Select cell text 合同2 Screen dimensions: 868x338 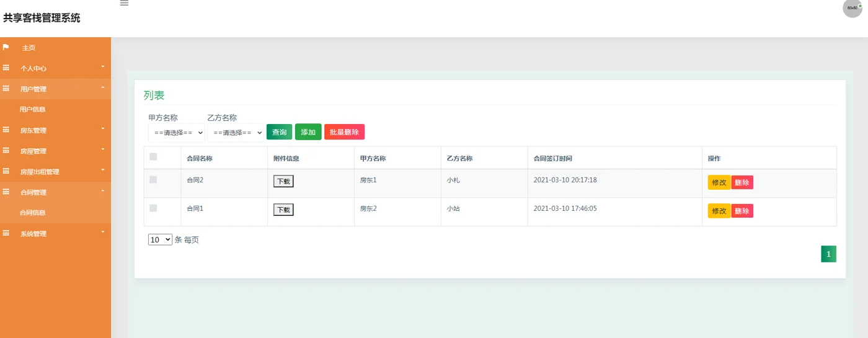[195, 180]
